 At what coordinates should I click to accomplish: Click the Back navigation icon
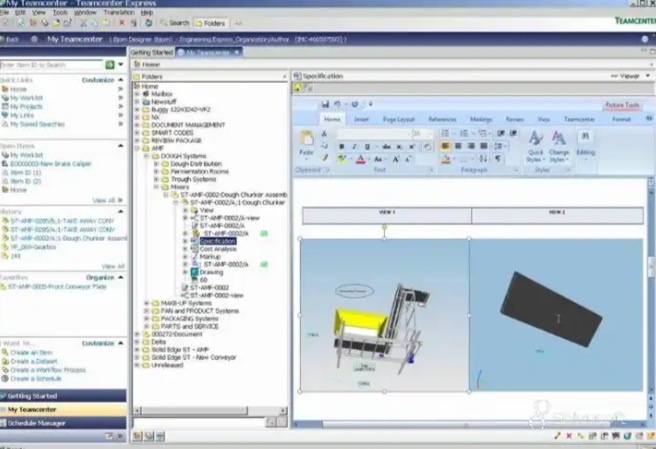click(x=12, y=39)
